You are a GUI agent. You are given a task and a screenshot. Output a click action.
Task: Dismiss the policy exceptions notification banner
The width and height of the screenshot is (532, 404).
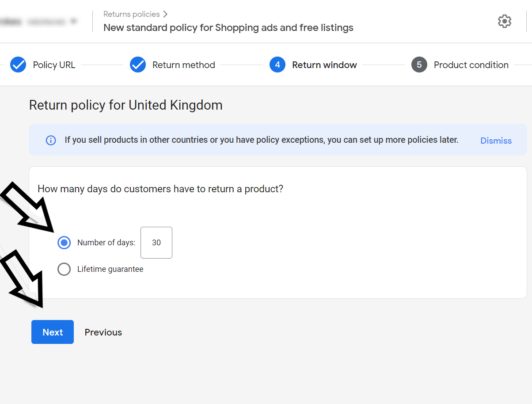(496, 140)
